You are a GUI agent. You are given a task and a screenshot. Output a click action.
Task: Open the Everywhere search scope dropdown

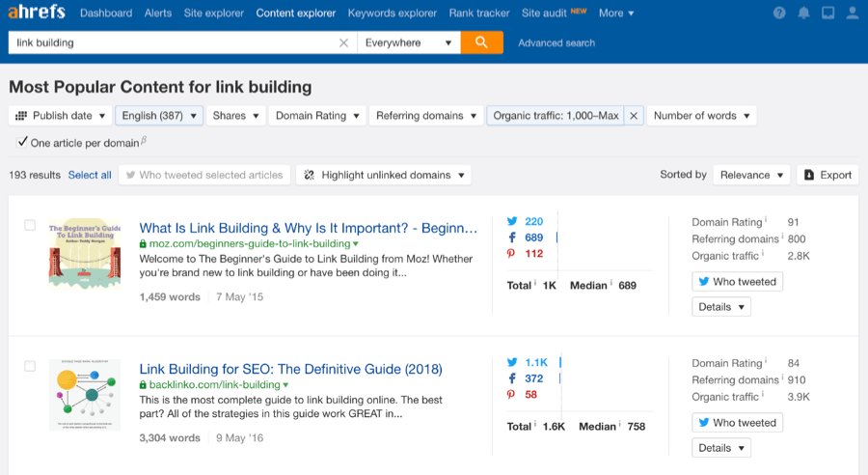pyautogui.click(x=409, y=42)
